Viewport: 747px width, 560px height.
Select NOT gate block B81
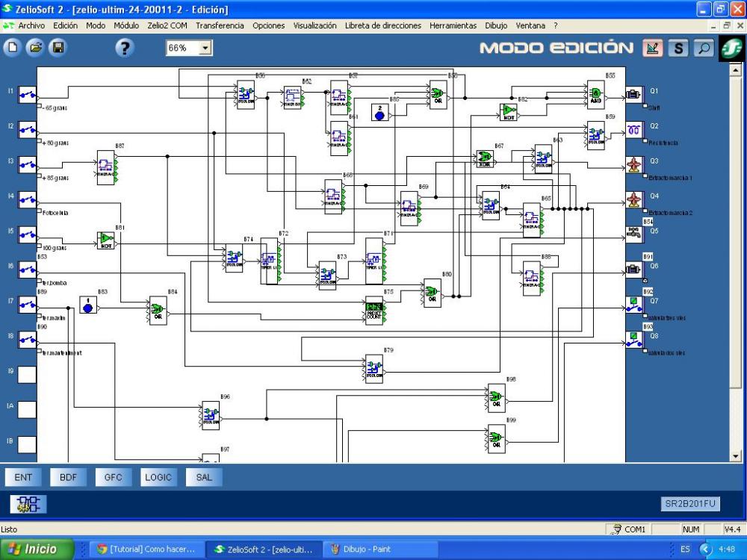106,240
